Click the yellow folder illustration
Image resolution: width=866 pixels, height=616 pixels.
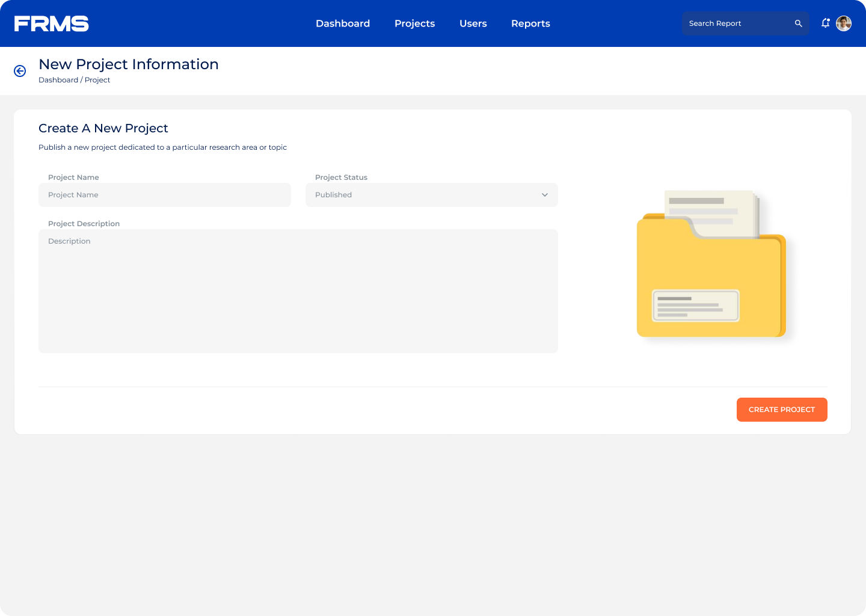711,265
